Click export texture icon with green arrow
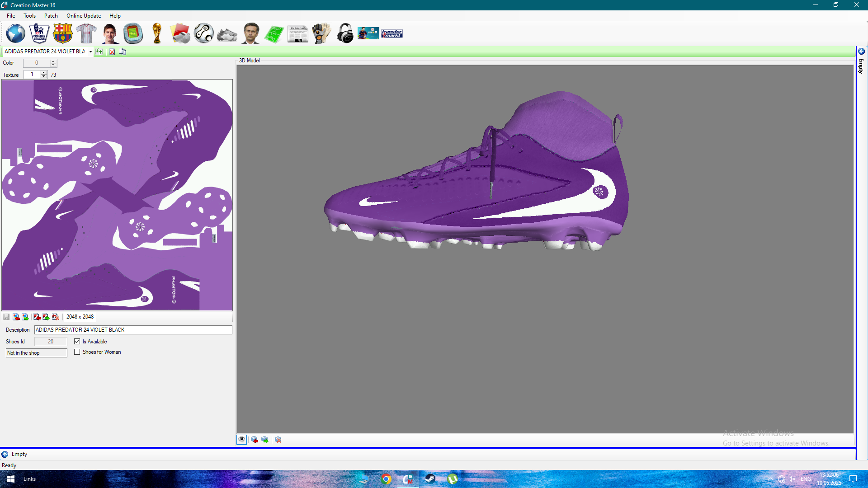Screen dimensions: 868x488 click(25, 317)
